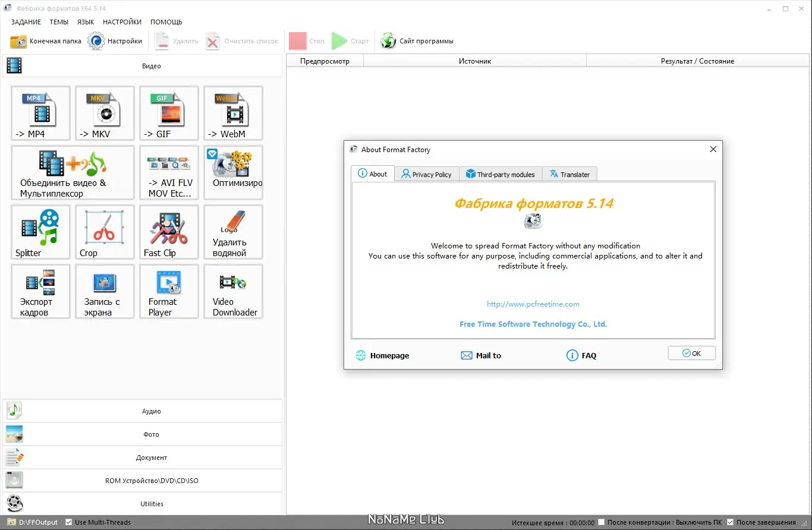Screen dimensions: 812x530
Task: Expand the Аудио category
Action: (142, 411)
